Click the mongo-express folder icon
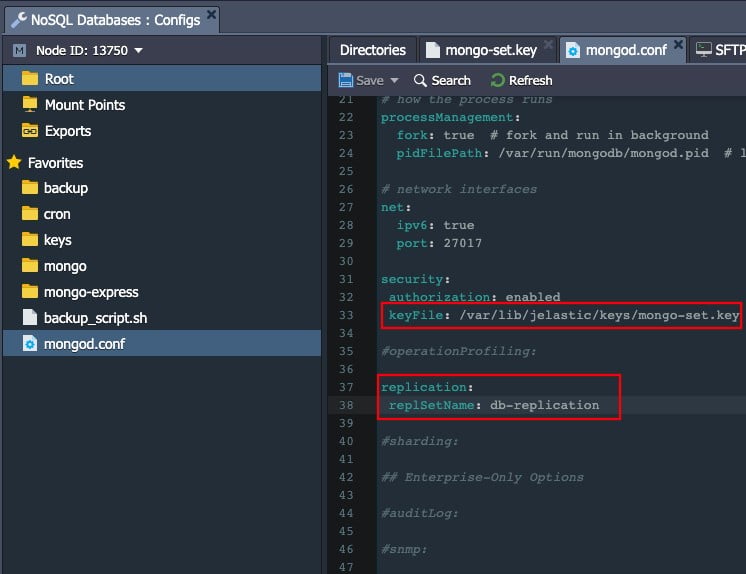This screenshot has width=746, height=574. click(x=30, y=291)
